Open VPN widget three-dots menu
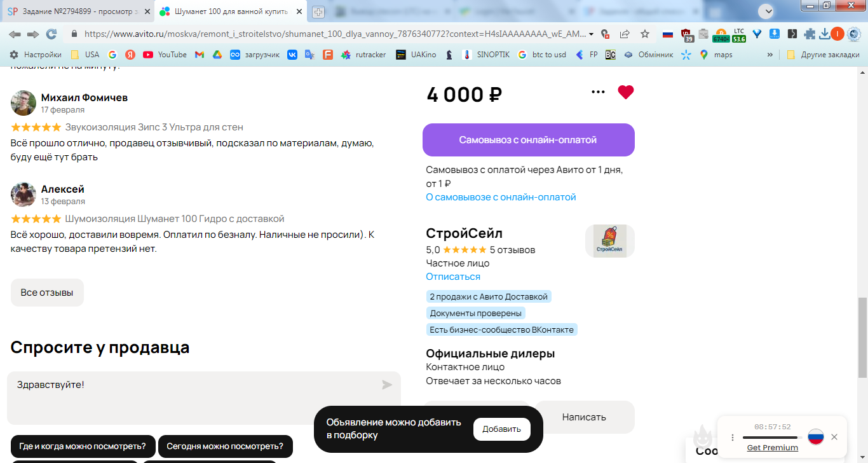Screen dimensions: 868x463 tap(733, 438)
